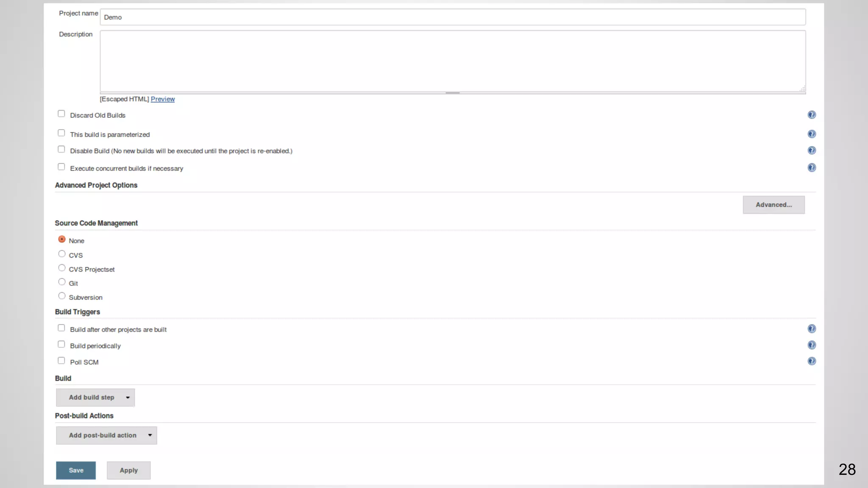This screenshot has width=868, height=488.
Task: Expand Advanced project options
Action: point(773,205)
